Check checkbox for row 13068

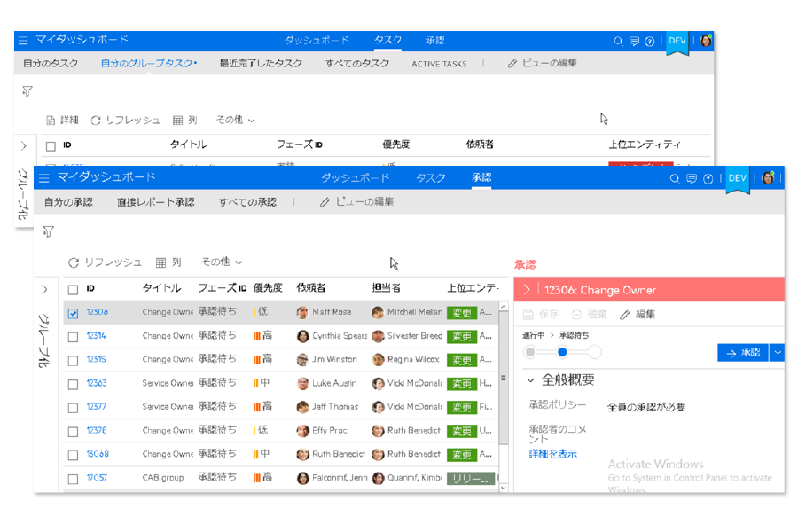coord(74,455)
